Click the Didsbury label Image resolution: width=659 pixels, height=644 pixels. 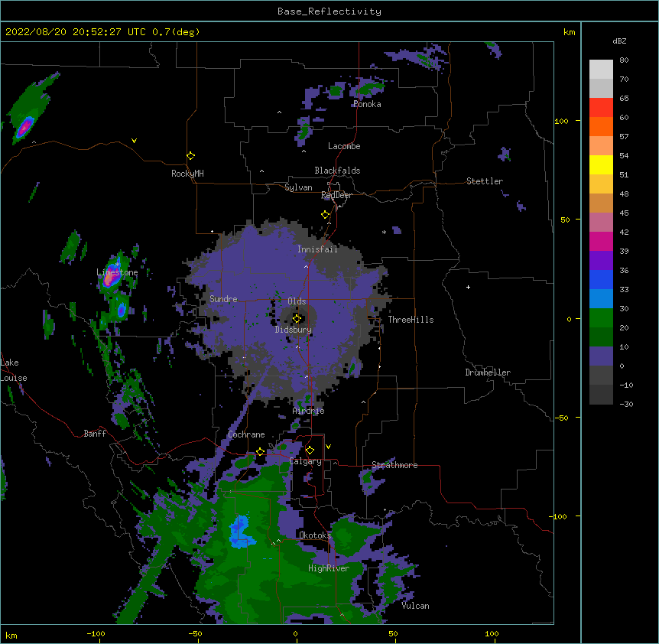click(294, 330)
